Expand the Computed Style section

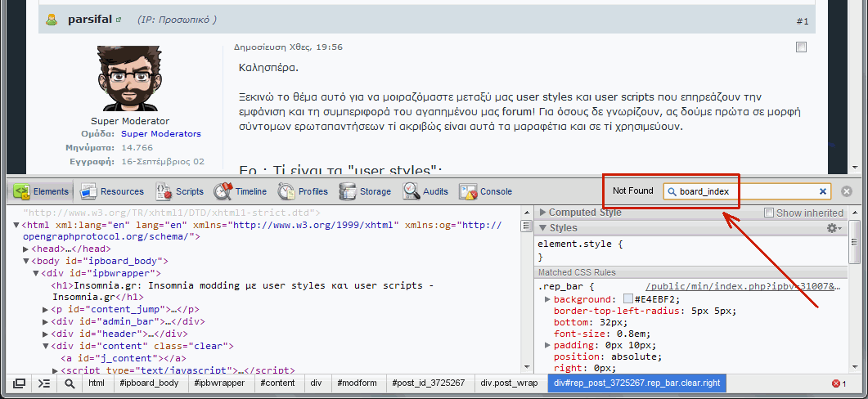coord(543,213)
